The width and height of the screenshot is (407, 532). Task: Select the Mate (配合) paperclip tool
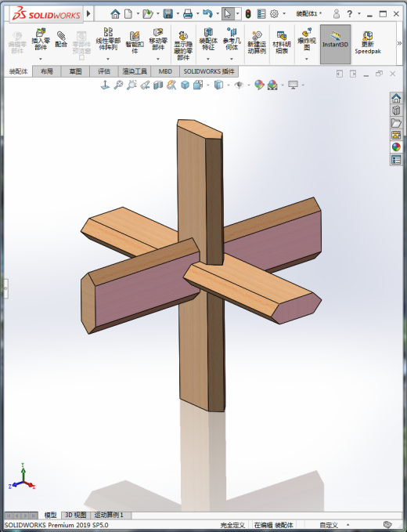tap(61, 38)
